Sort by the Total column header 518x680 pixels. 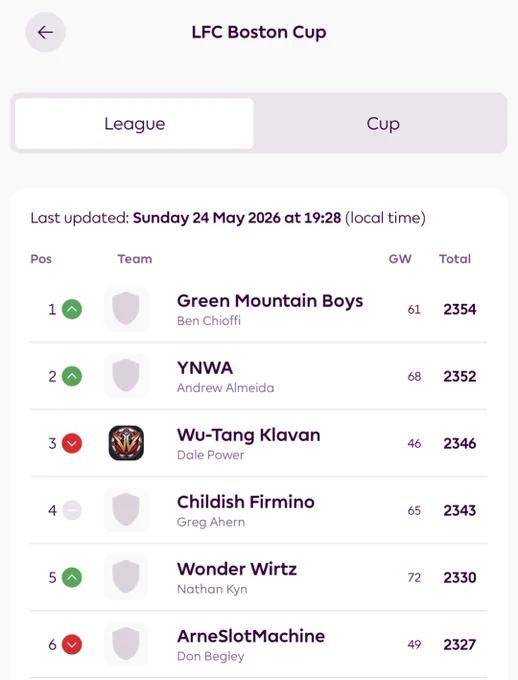tap(455, 259)
